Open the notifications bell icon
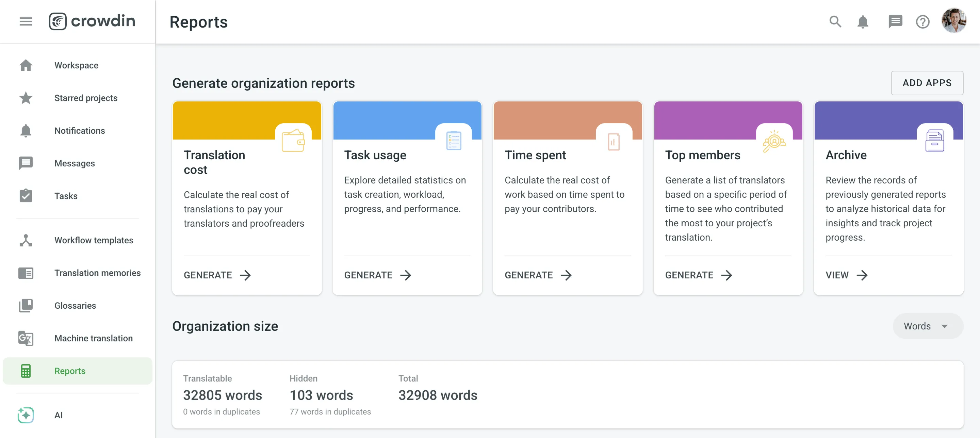 click(863, 22)
